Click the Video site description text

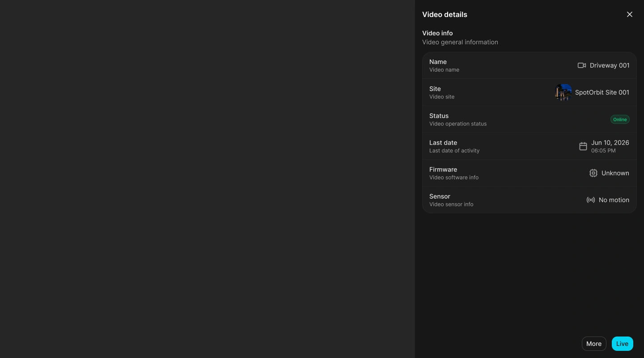442,97
